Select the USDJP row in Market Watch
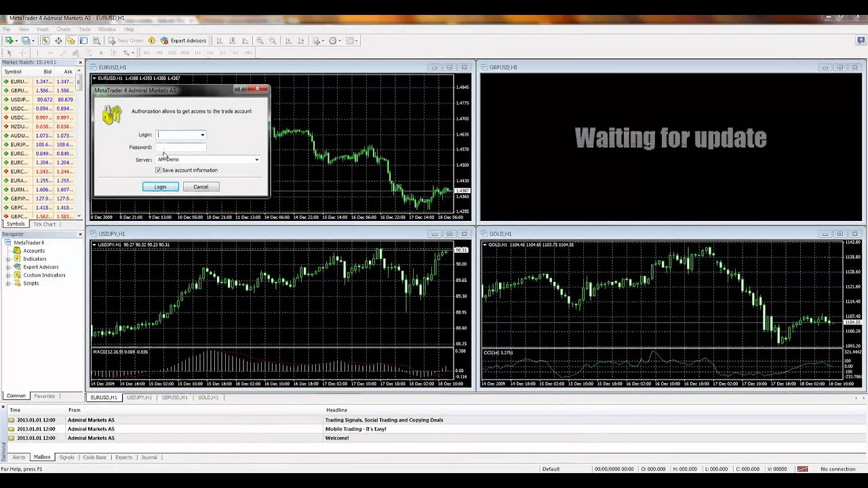The height and width of the screenshot is (488, 868). point(39,100)
